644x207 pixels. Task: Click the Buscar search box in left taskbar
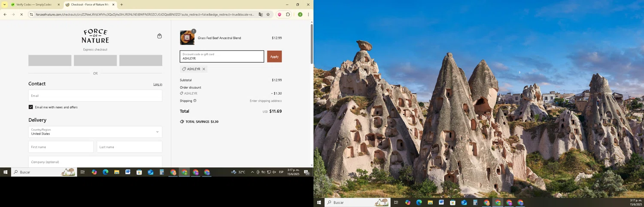tap(44, 172)
